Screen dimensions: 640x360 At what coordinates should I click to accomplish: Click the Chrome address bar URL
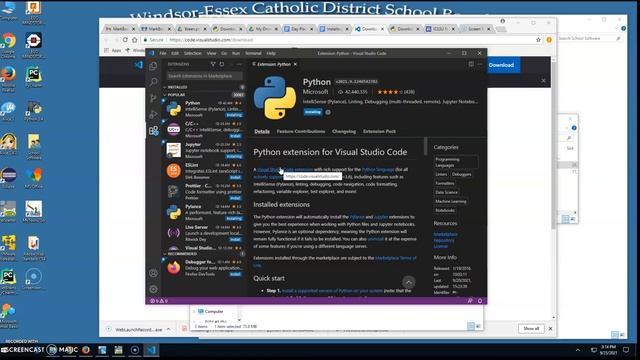211,40
